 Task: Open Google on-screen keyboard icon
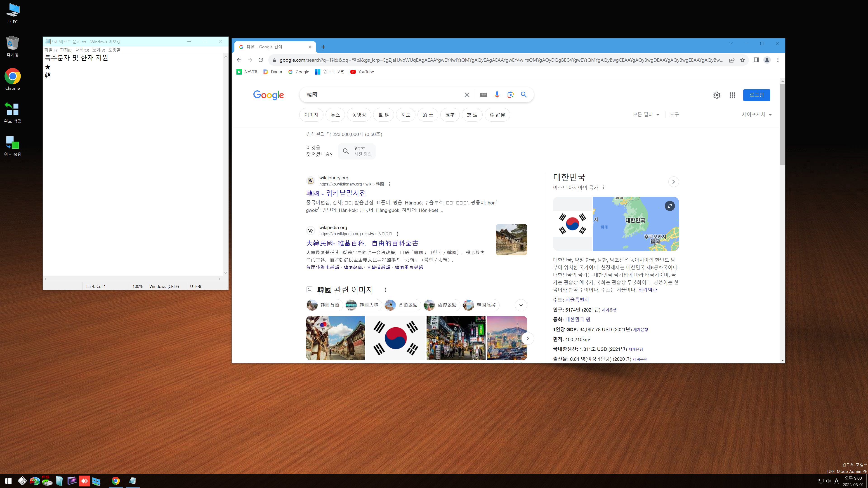tap(484, 95)
